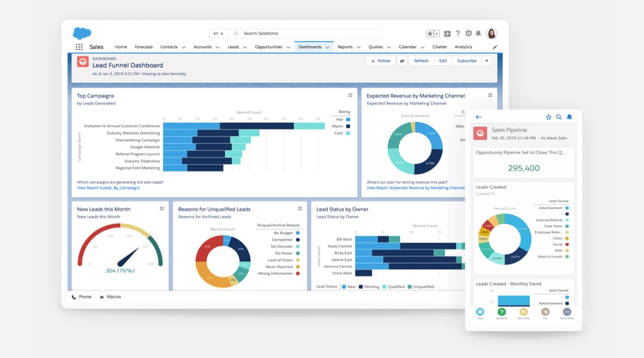Tap the search icon in mobile panel
The height and width of the screenshot is (358, 644).
coord(559,117)
